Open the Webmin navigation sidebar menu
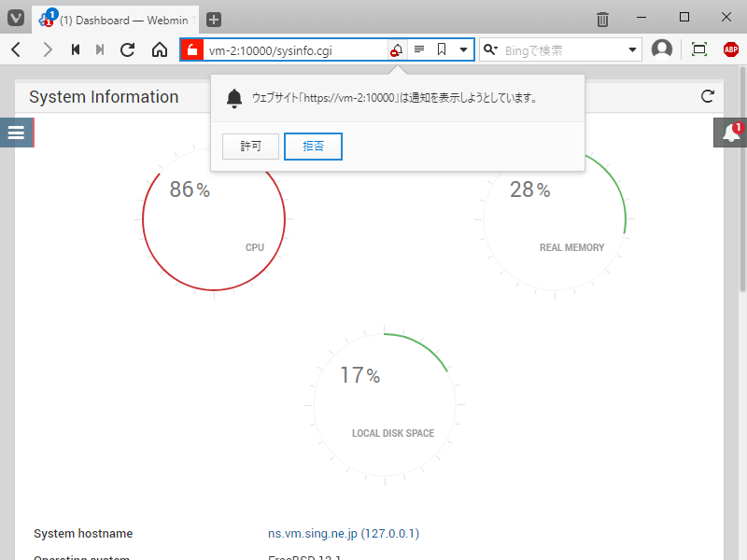The height and width of the screenshot is (560, 747). tap(17, 133)
